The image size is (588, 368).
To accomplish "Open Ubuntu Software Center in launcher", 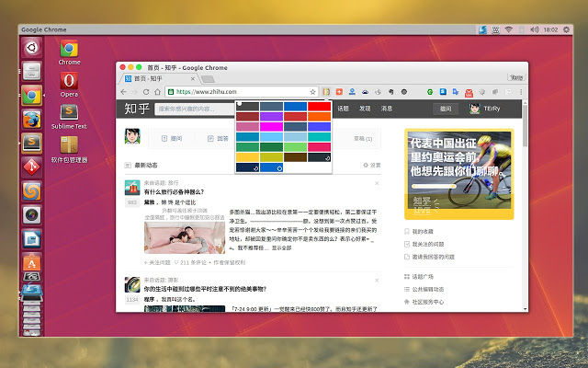I will coord(31,262).
